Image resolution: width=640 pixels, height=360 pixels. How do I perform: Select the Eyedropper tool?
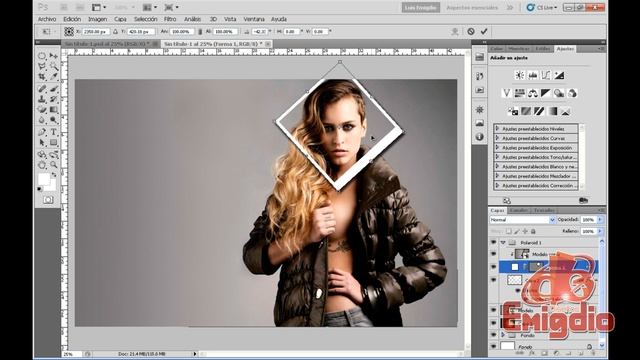pos(53,76)
